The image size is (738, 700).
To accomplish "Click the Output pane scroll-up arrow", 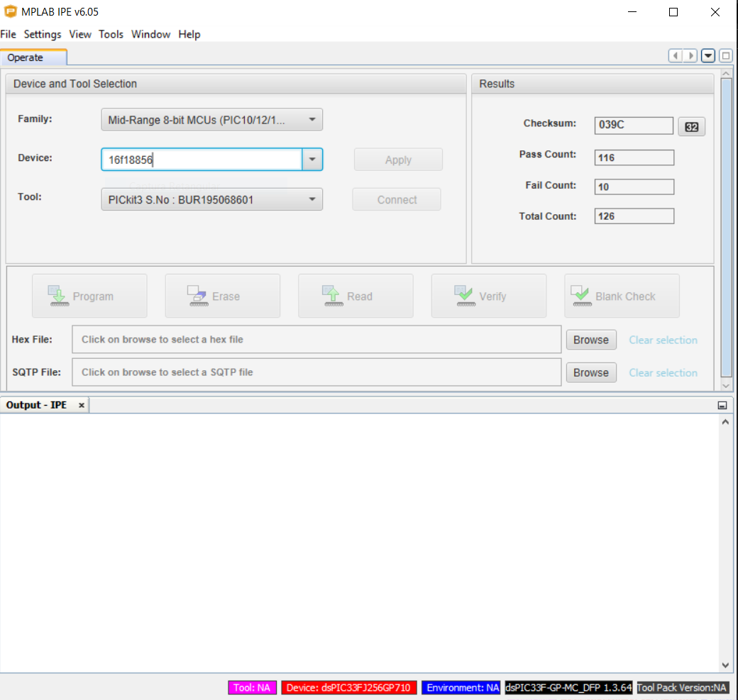I will (x=725, y=423).
